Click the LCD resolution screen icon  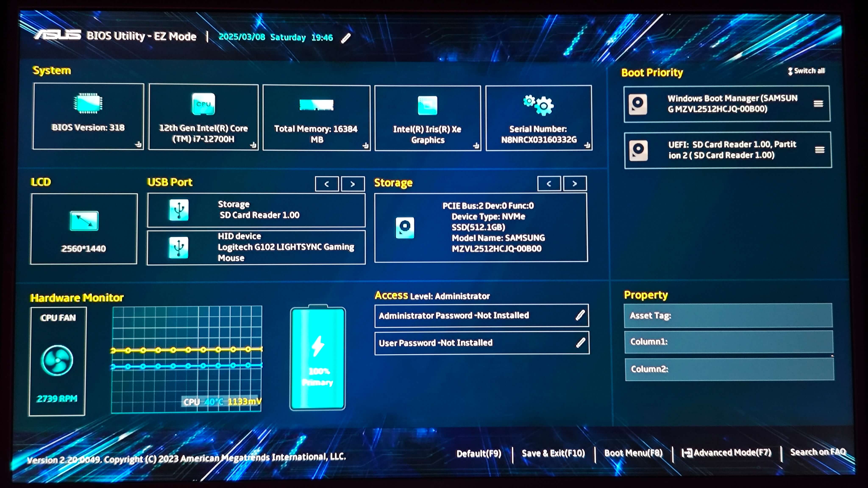[84, 221]
